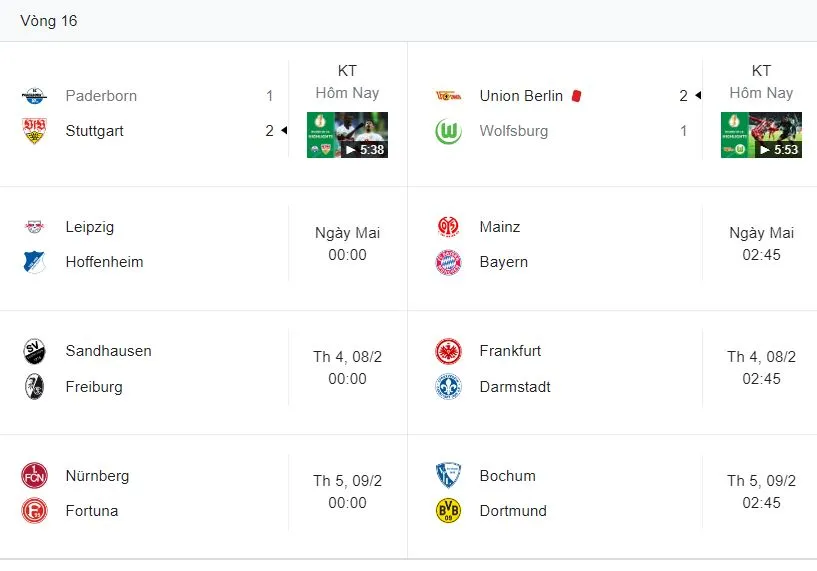The height and width of the screenshot is (571, 817).
Task: Play the Paderborn vs Stuttgart highlights video
Action: click(347, 135)
